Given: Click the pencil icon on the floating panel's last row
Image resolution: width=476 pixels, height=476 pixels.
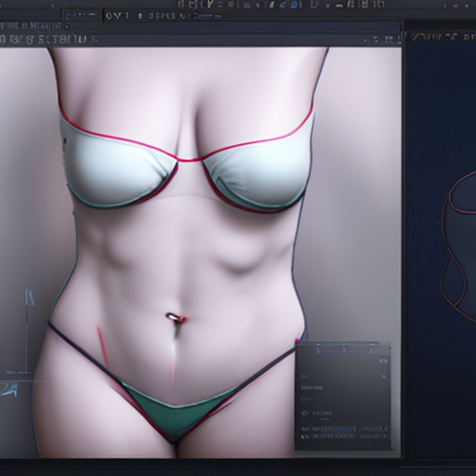Looking at the screenshot, I should pyautogui.click(x=304, y=436).
